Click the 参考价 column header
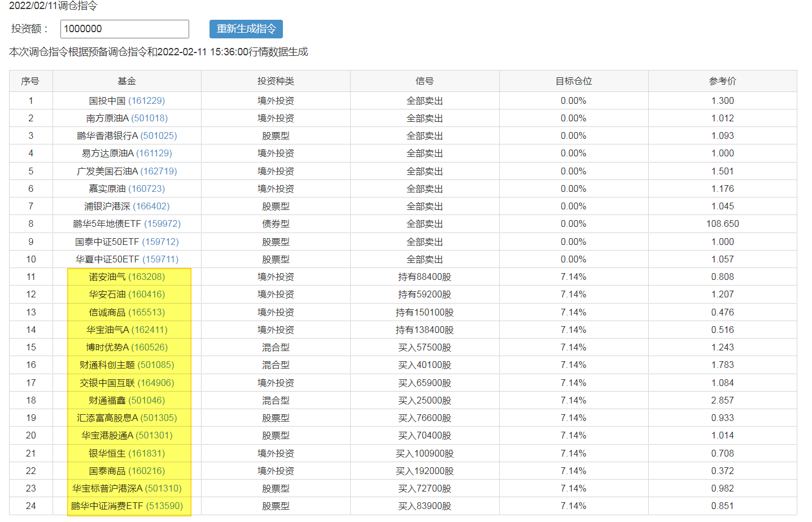This screenshot has height=522, width=812. (x=723, y=81)
